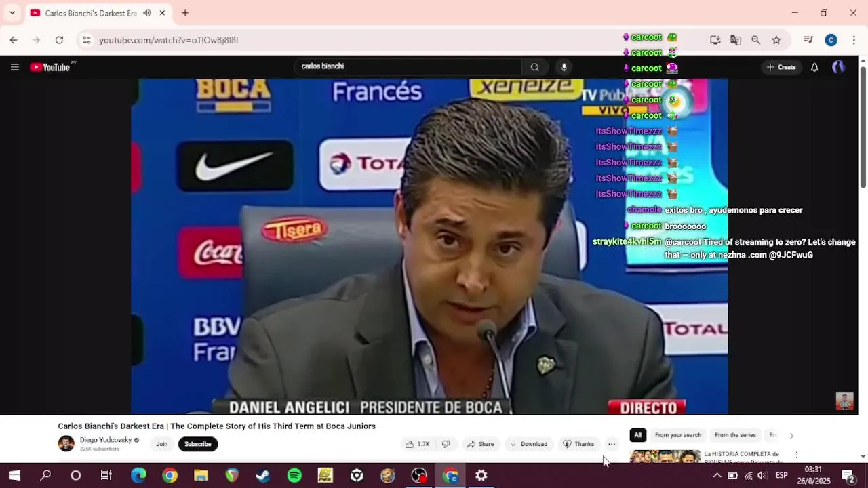The image size is (868, 488).
Task: Mute tab via speaker icon on tab
Action: pos(147,13)
